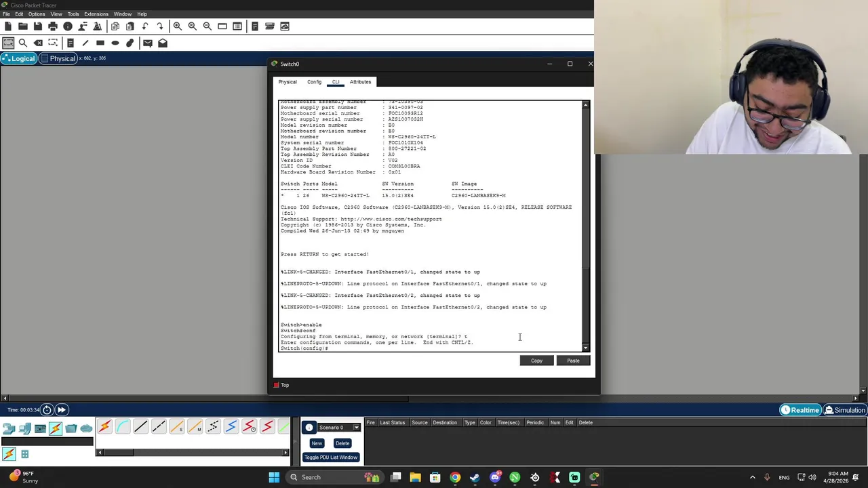The width and height of the screenshot is (868, 488).
Task: Place a Note on workspace
Action: 70,43
